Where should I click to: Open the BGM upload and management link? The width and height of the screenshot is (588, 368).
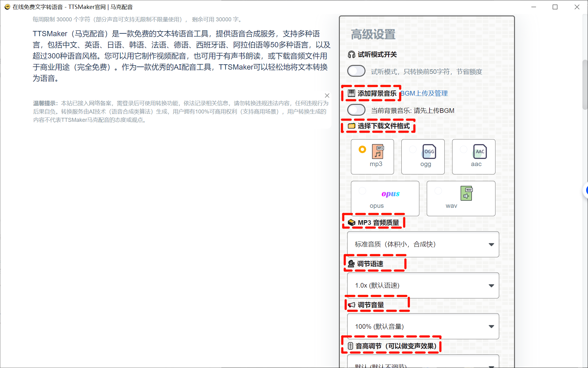pos(424,93)
